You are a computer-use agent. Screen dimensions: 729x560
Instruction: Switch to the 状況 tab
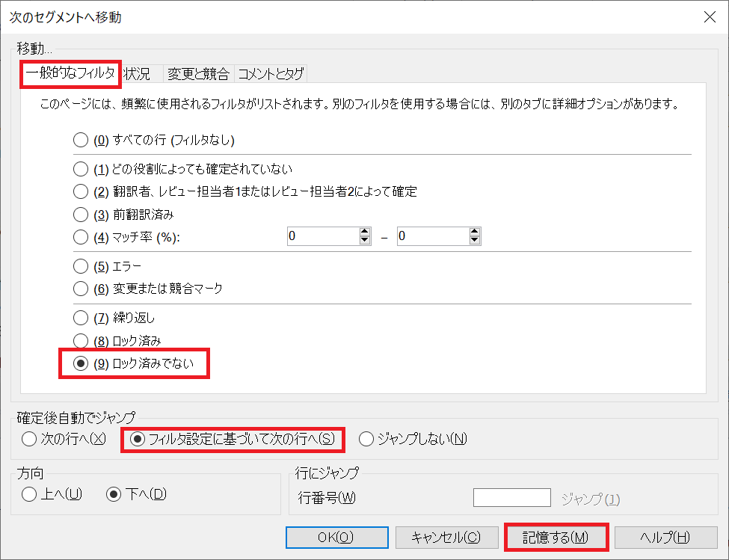pyautogui.click(x=139, y=73)
